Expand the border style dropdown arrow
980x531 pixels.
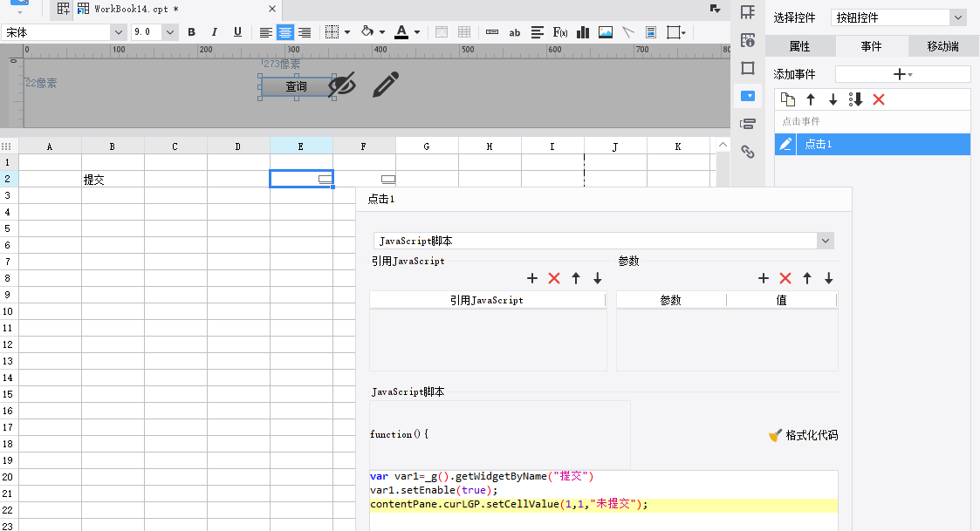click(x=347, y=32)
